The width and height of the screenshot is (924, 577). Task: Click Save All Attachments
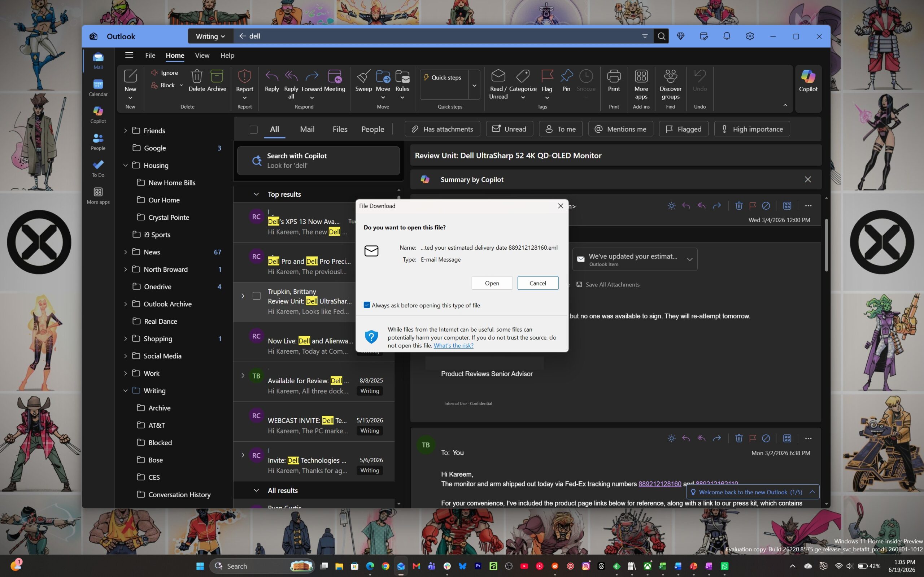click(x=608, y=284)
